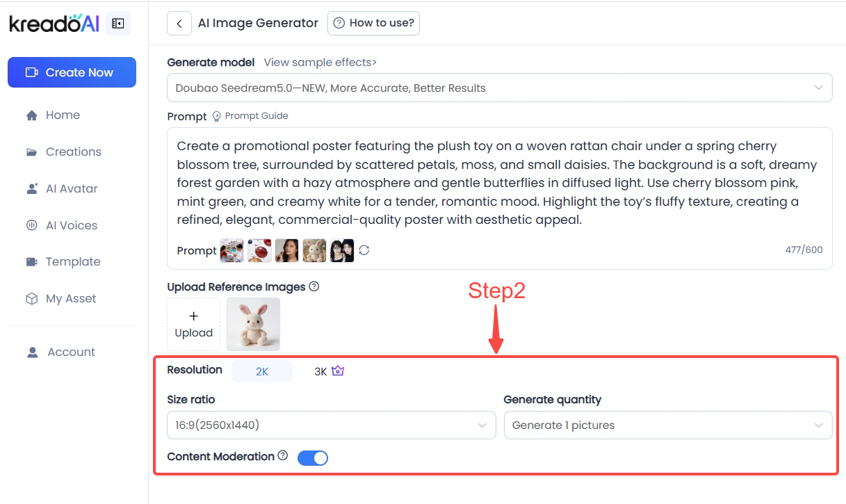Open the Generate quantity dropdown

(x=667, y=425)
